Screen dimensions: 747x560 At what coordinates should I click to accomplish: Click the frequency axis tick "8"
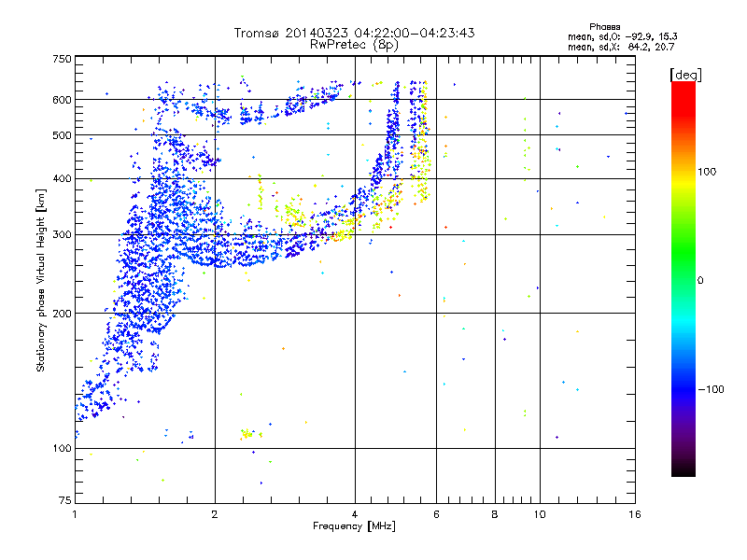(x=495, y=514)
